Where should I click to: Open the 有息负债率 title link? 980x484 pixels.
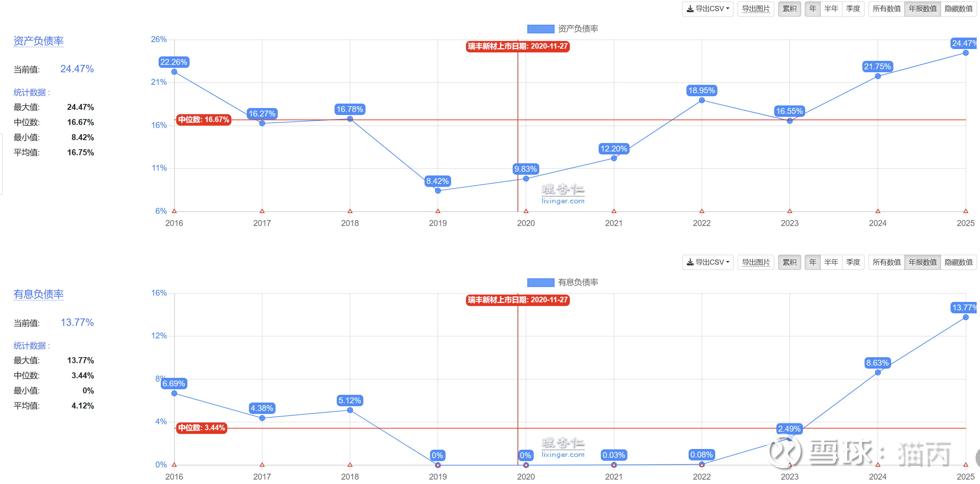pos(38,294)
